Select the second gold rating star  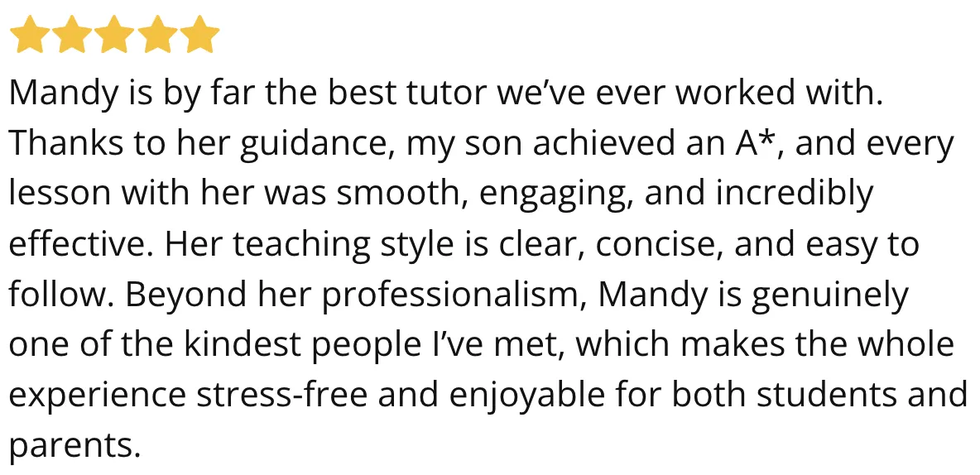(72, 35)
